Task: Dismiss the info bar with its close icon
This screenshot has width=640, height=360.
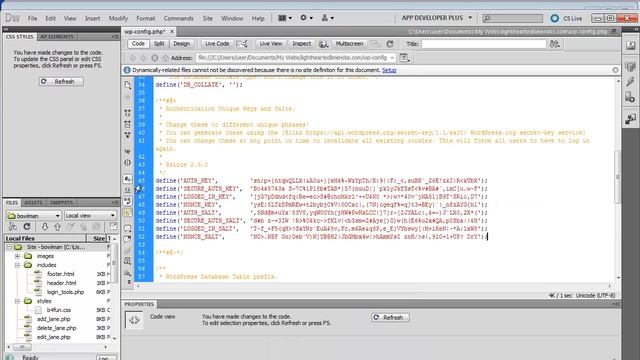Action: tap(615, 70)
